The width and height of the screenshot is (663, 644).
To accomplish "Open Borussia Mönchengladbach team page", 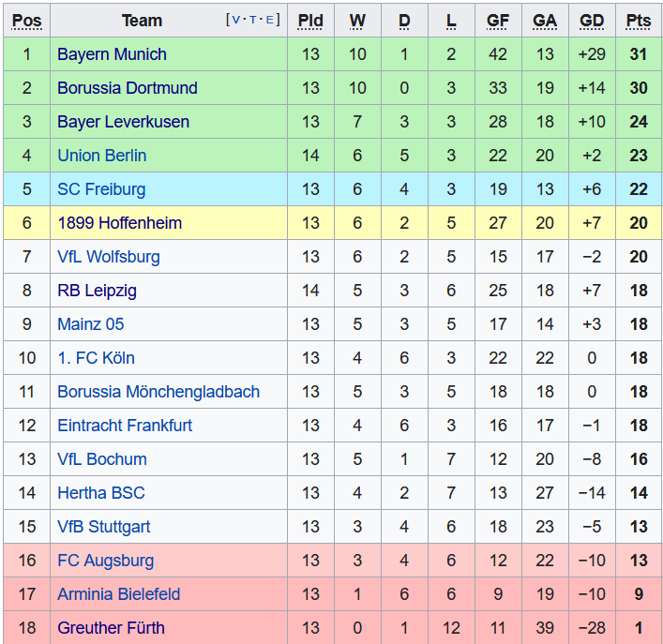I will [x=158, y=392].
